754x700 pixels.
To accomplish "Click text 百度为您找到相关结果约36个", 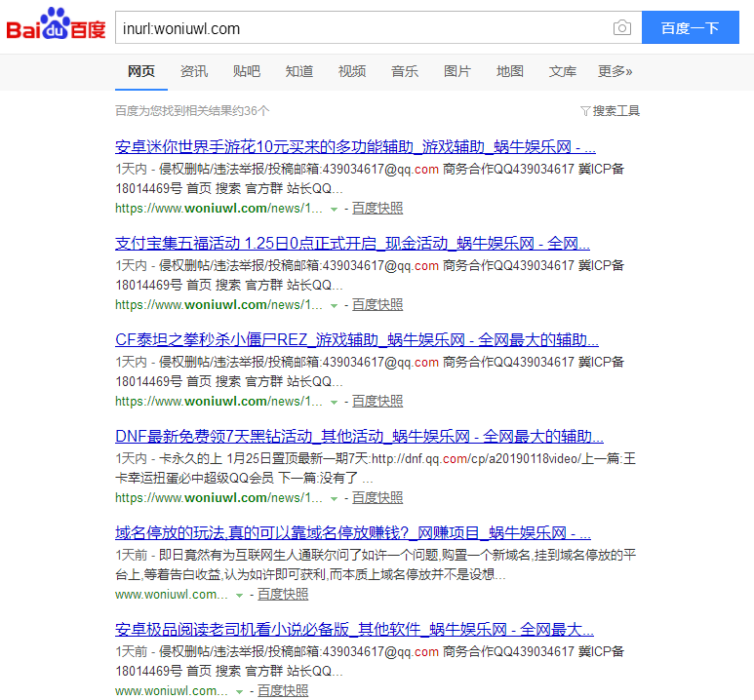I will pos(192,111).
